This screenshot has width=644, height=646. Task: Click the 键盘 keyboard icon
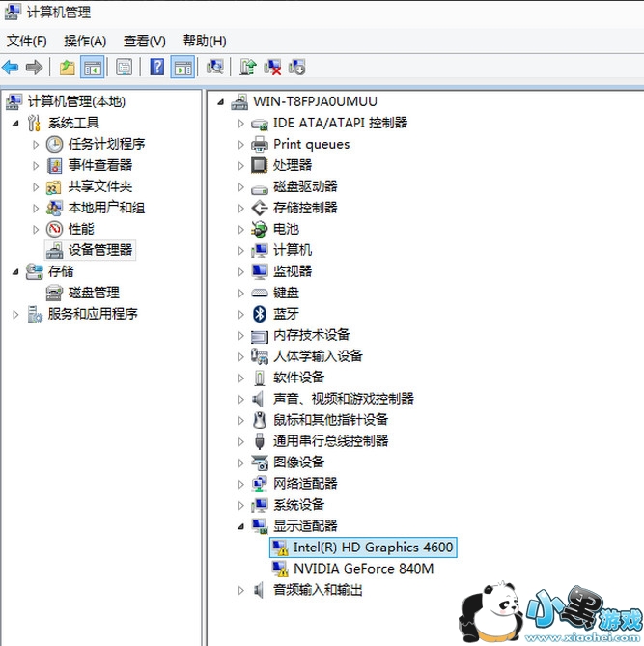point(260,293)
